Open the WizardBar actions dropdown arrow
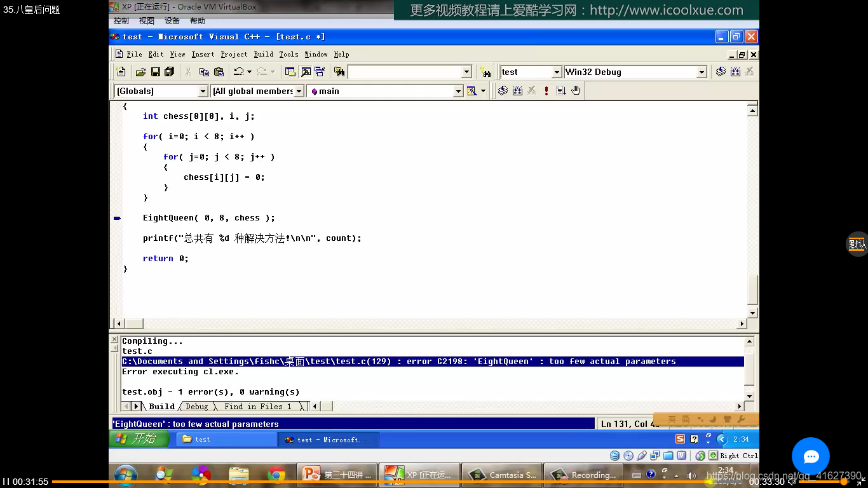 483,91
